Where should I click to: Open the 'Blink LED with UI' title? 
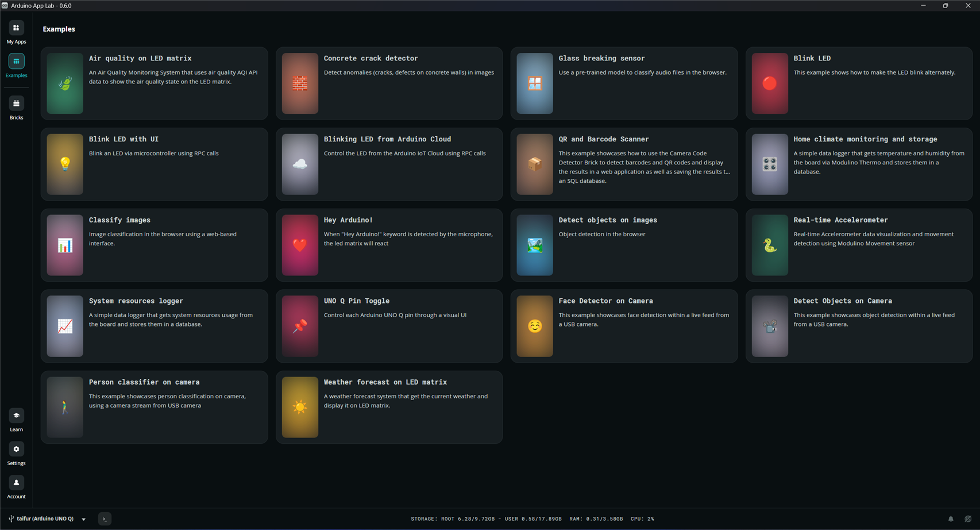124,139
